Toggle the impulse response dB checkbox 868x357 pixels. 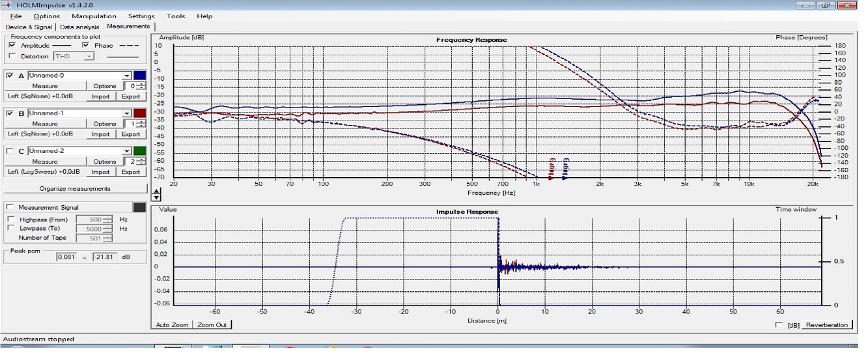coord(779,325)
